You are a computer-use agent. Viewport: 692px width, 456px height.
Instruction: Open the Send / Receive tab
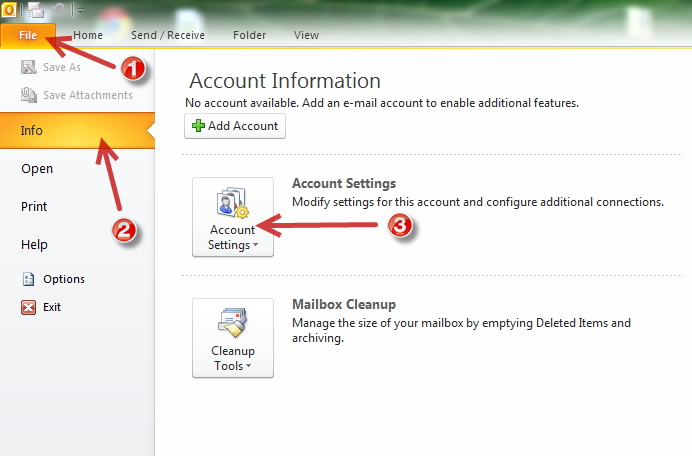[x=167, y=35]
